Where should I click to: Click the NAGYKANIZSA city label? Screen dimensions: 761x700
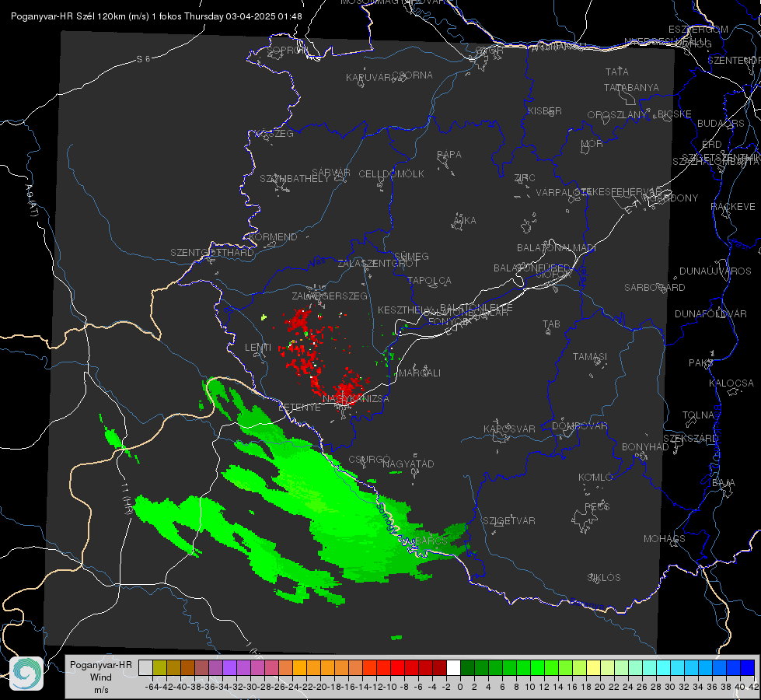[356, 399]
